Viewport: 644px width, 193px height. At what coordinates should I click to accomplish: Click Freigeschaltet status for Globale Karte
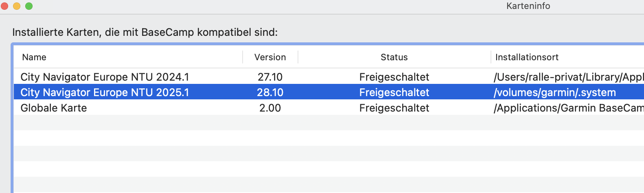click(x=394, y=108)
